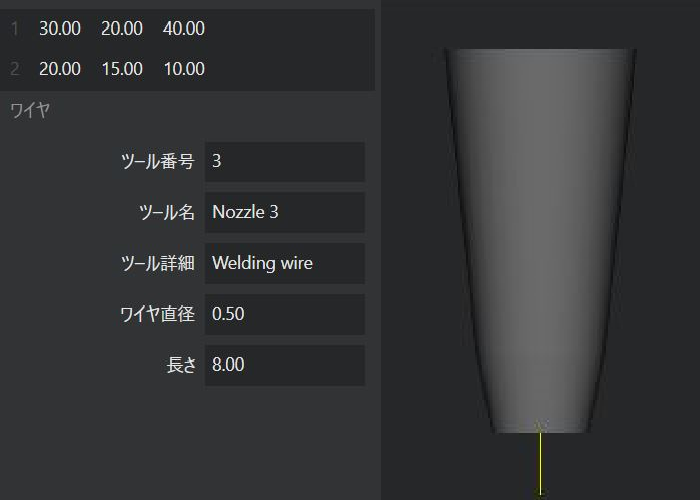The image size is (700, 500).
Task: Select the 20.00 cell in row 2
Action: (x=60, y=69)
